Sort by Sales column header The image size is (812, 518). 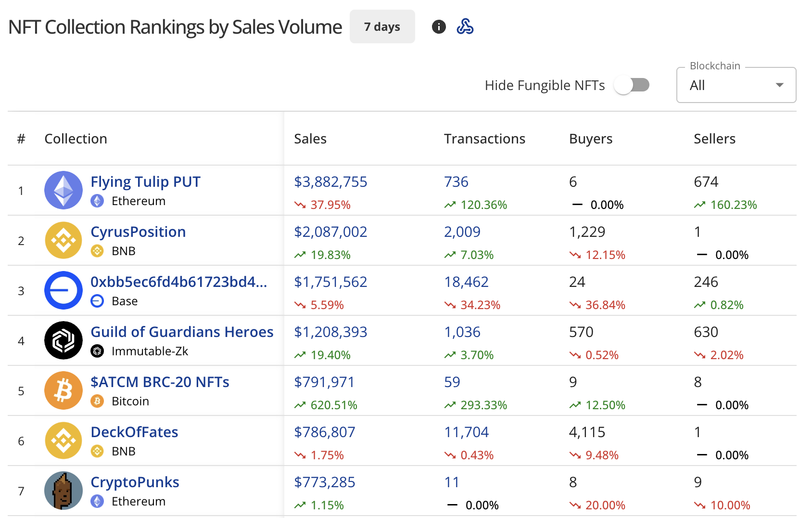click(310, 139)
